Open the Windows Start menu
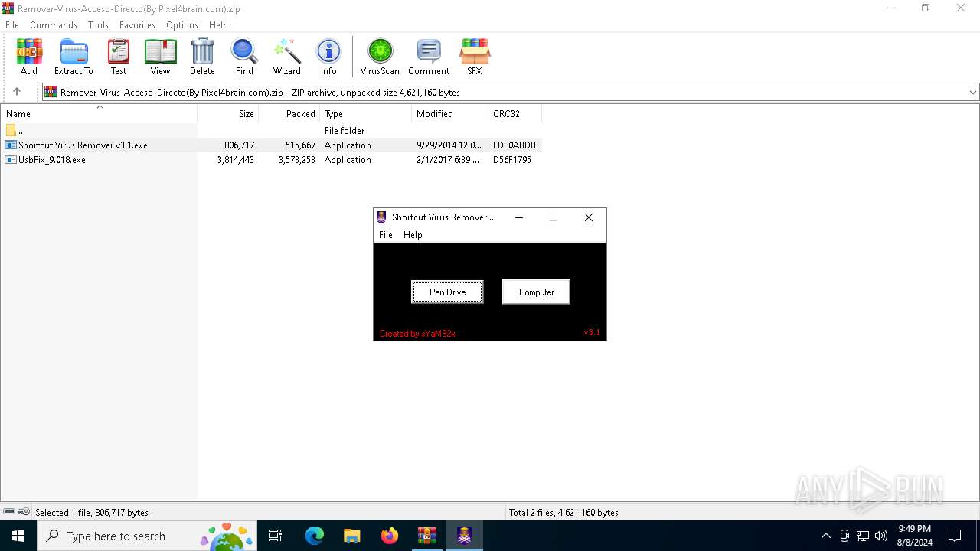The height and width of the screenshot is (551, 980). [18, 536]
